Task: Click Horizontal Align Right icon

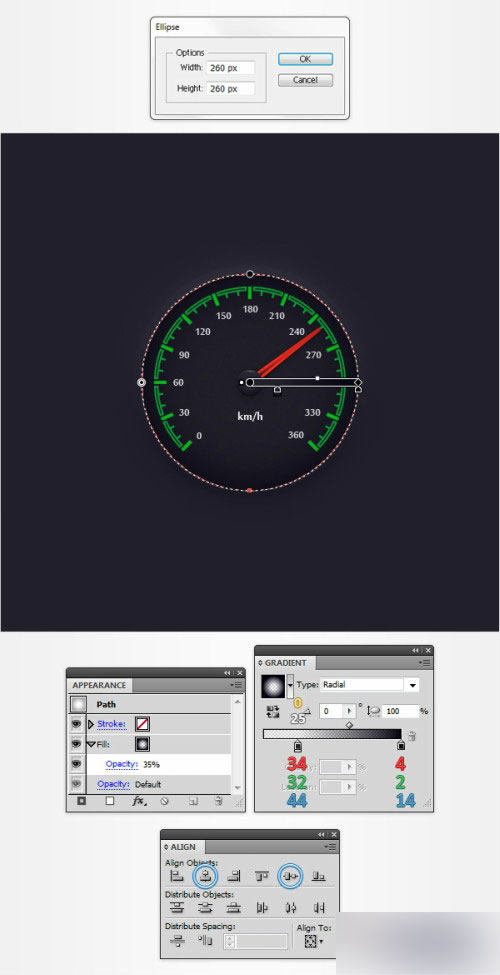Action: click(234, 876)
